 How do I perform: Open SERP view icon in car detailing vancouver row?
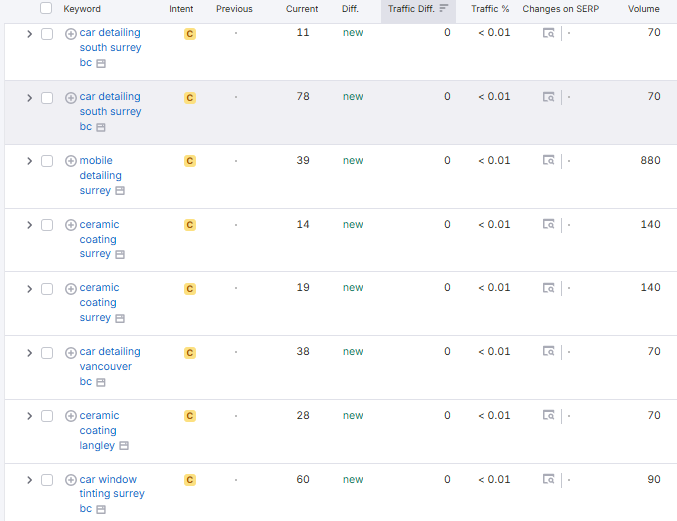tap(548, 352)
